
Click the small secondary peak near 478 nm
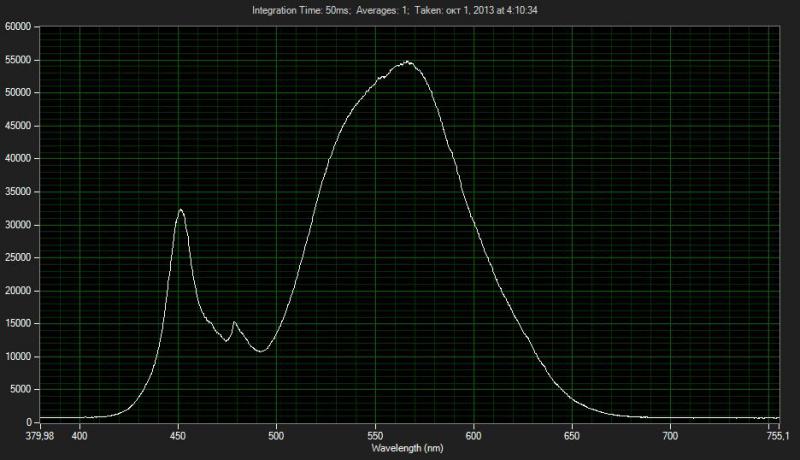[234, 322]
